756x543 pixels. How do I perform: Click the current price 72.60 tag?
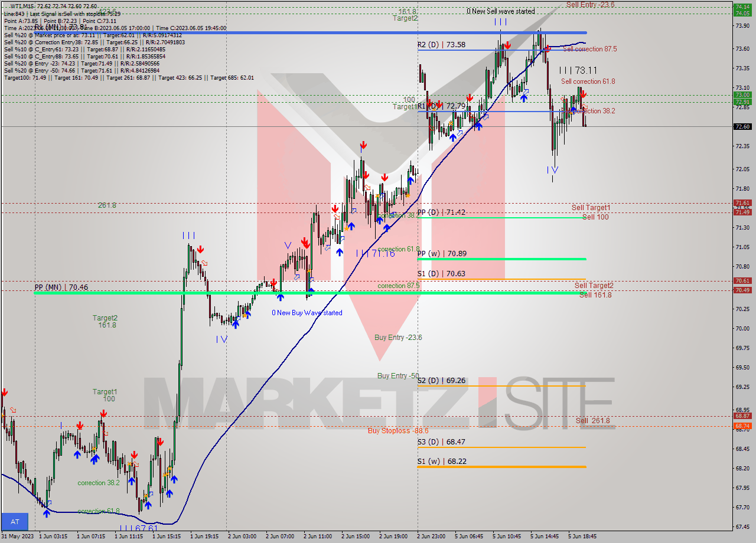tap(742, 126)
